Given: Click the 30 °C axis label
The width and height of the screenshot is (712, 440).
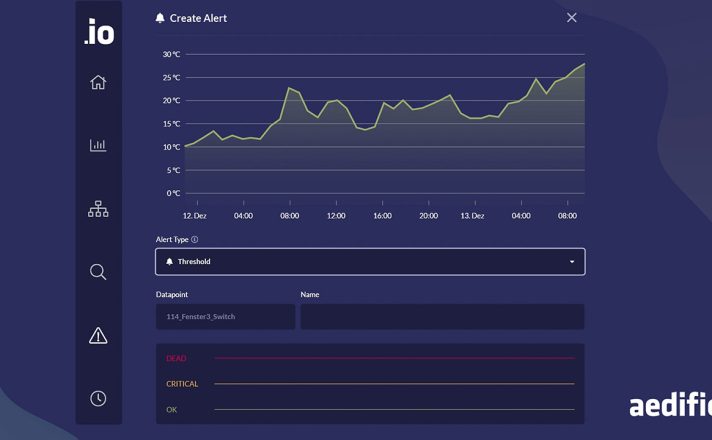Looking at the screenshot, I should coord(171,54).
